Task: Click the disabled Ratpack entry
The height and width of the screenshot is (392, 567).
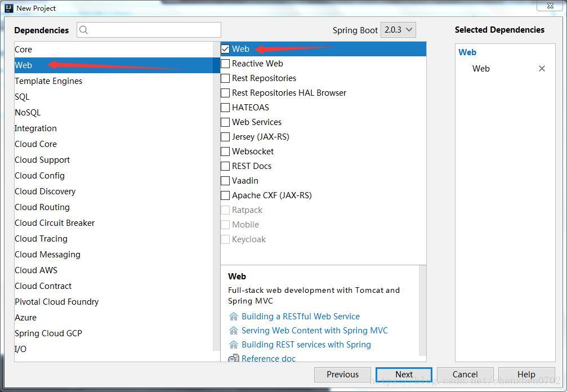Action: 247,210
